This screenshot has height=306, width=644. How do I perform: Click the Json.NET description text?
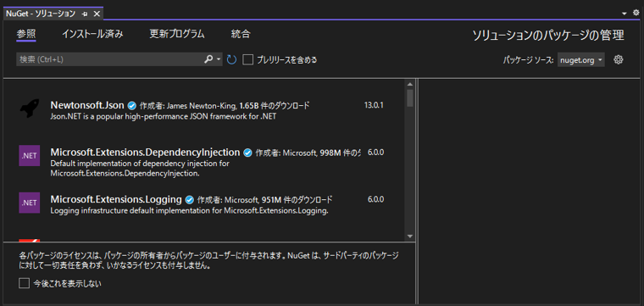point(164,116)
